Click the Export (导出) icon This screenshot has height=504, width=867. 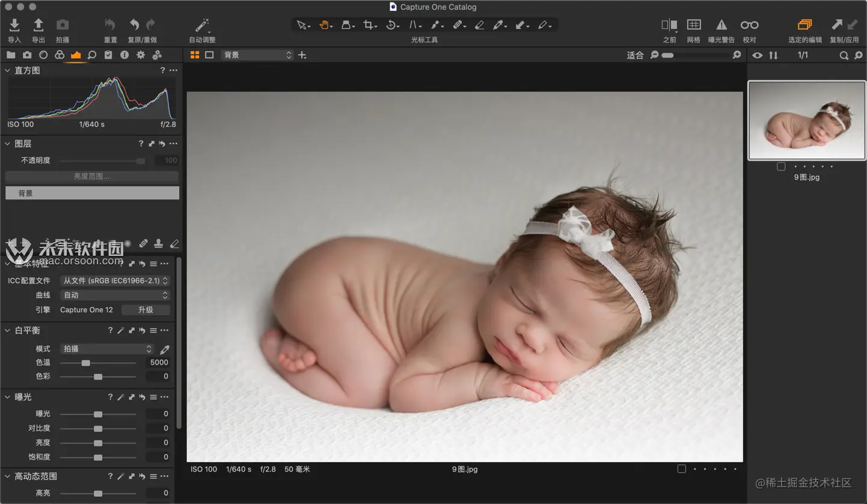(x=38, y=25)
